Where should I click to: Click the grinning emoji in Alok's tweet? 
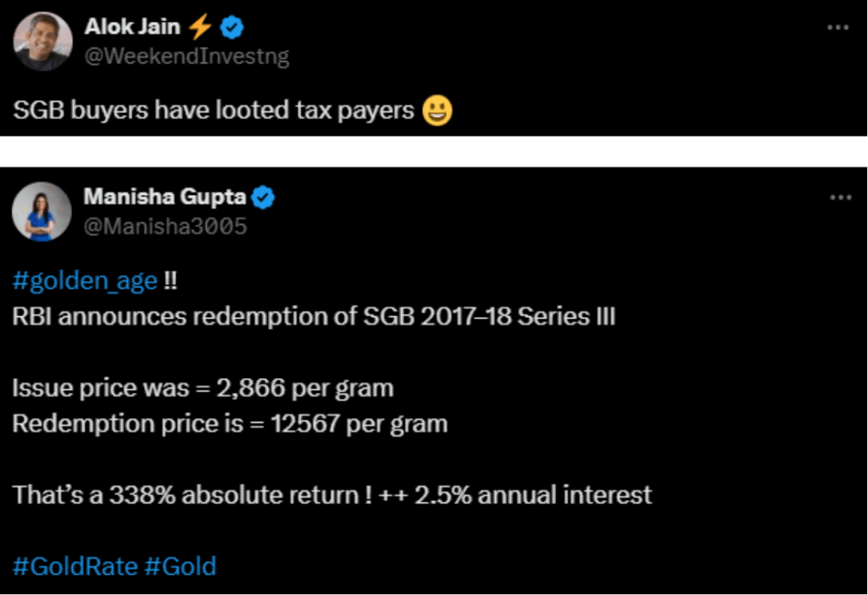tap(437, 110)
